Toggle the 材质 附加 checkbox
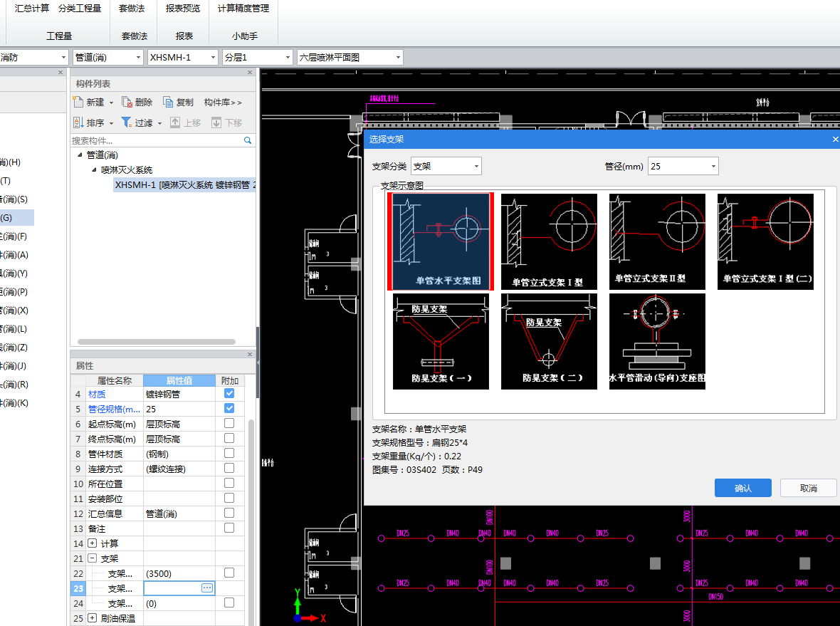This screenshot has height=626, width=840. [229, 393]
